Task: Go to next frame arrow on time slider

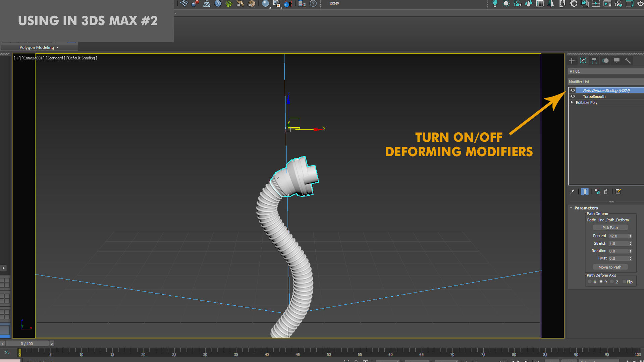Action: [52, 344]
